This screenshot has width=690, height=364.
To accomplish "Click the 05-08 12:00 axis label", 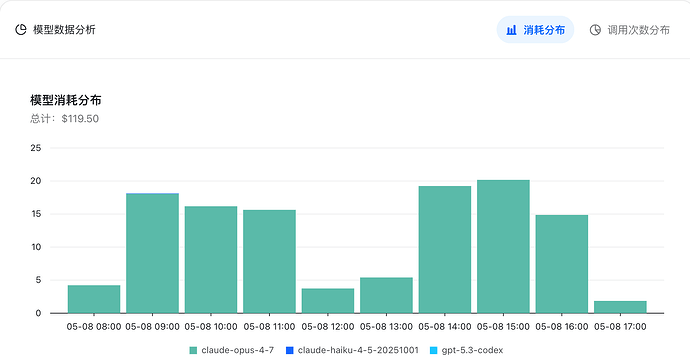I will tap(328, 327).
